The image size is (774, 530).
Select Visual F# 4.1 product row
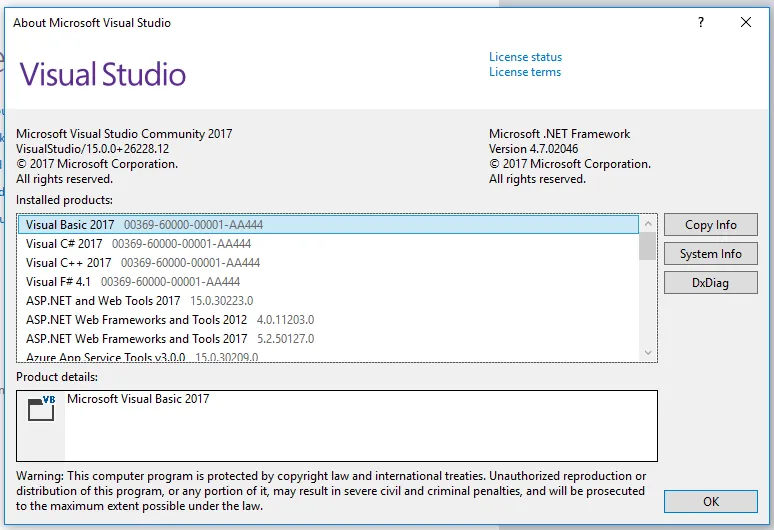click(328, 282)
